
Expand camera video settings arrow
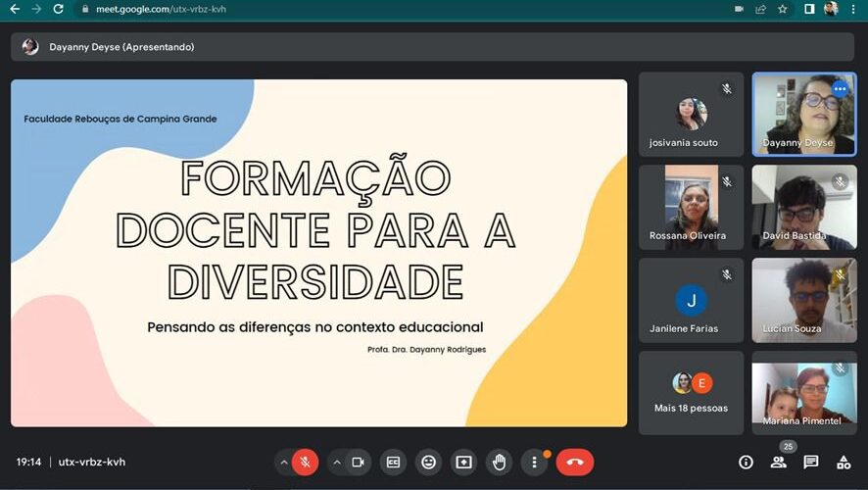pos(336,462)
